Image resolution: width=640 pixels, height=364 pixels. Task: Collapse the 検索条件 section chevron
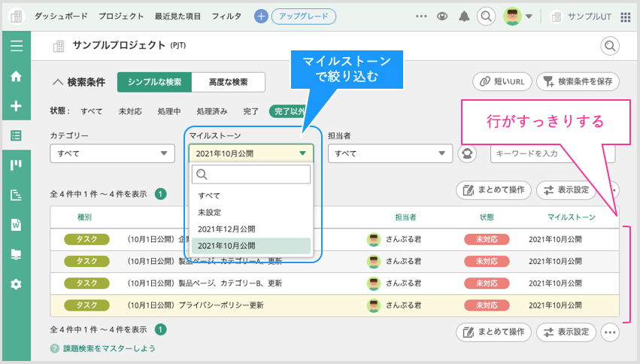[57, 82]
